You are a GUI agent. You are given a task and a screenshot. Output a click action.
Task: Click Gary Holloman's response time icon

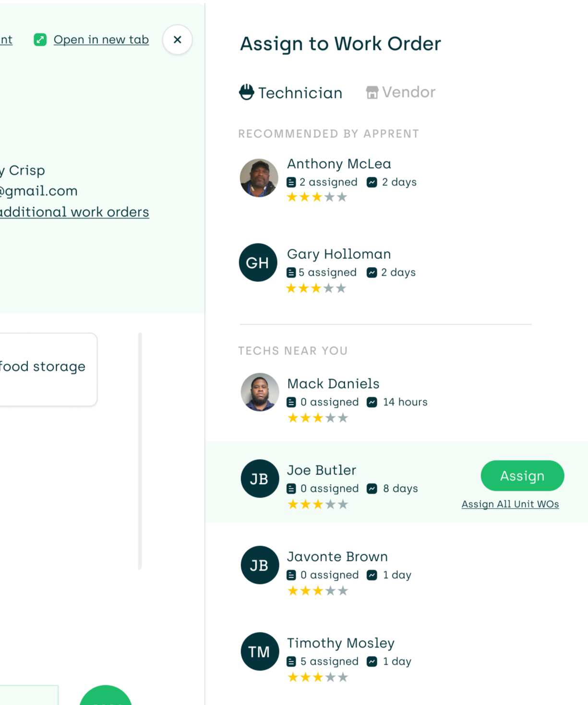tap(372, 272)
